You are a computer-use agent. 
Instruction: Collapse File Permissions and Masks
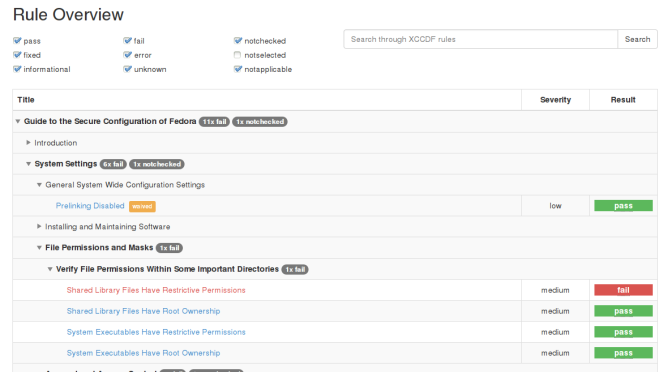pyautogui.click(x=39, y=247)
